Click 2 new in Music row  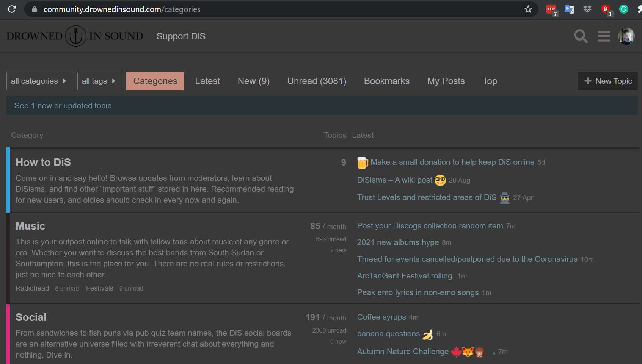(338, 250)
